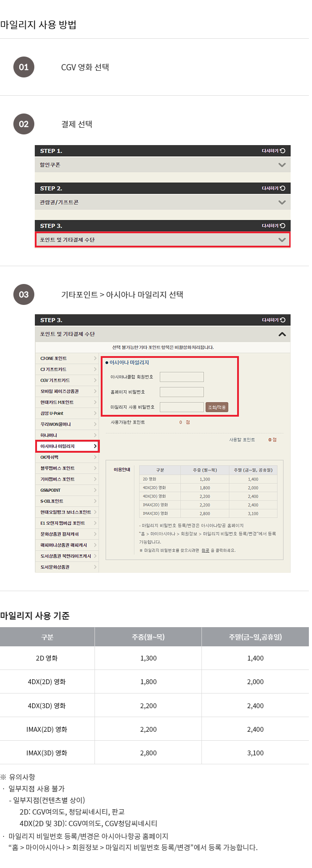
Task: Click the 1,800 value in the 사용 기준 table
Action: point(148,682)
